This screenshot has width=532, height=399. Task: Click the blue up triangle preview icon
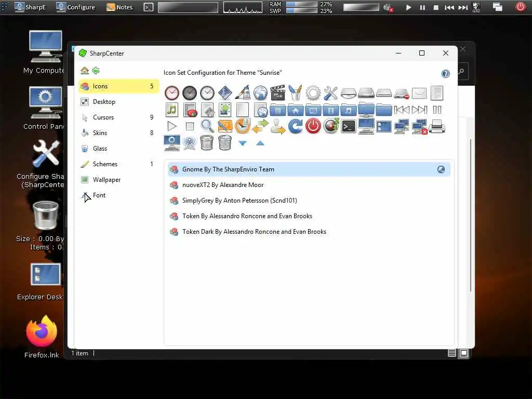coord(260,143)
